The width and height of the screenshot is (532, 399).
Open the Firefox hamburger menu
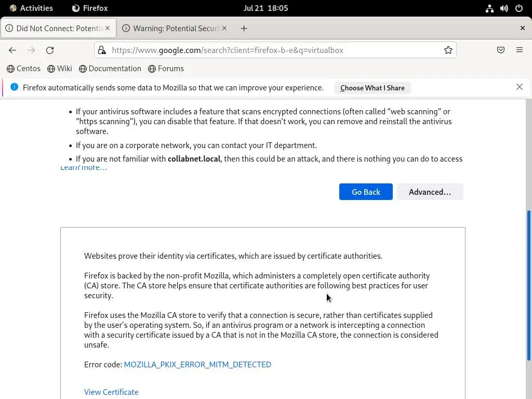coord(520,50)
